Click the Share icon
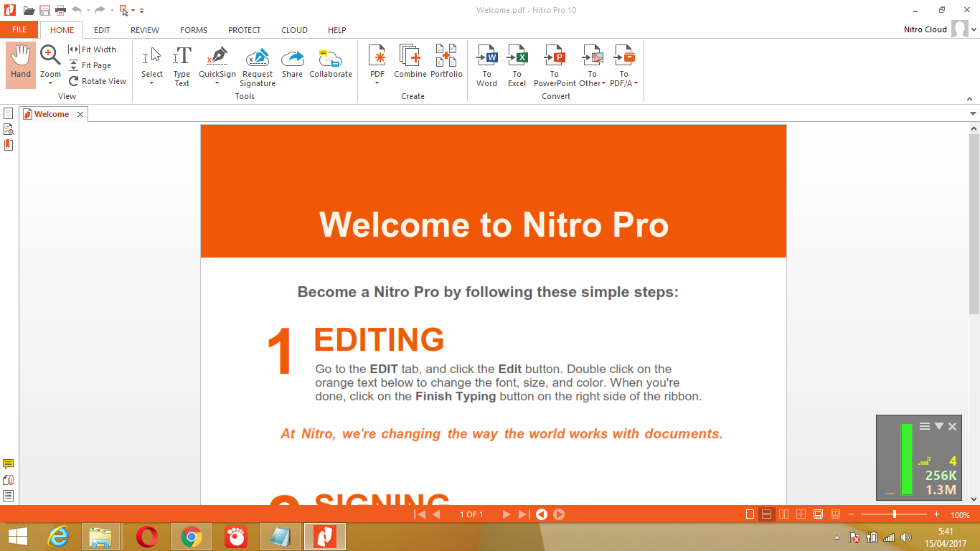The image size is (980, 551). pyautogui.click(x=292, y=57)
